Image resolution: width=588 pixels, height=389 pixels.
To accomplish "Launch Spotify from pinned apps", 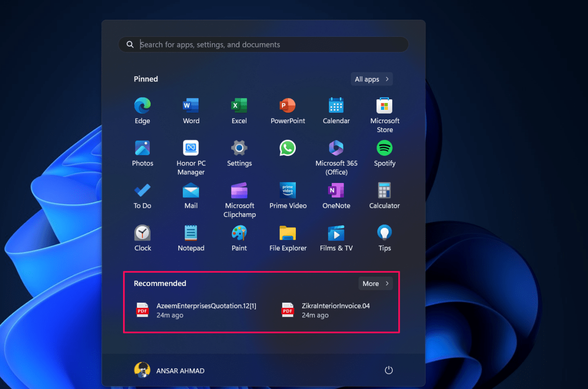I will [x=384, y=148].
